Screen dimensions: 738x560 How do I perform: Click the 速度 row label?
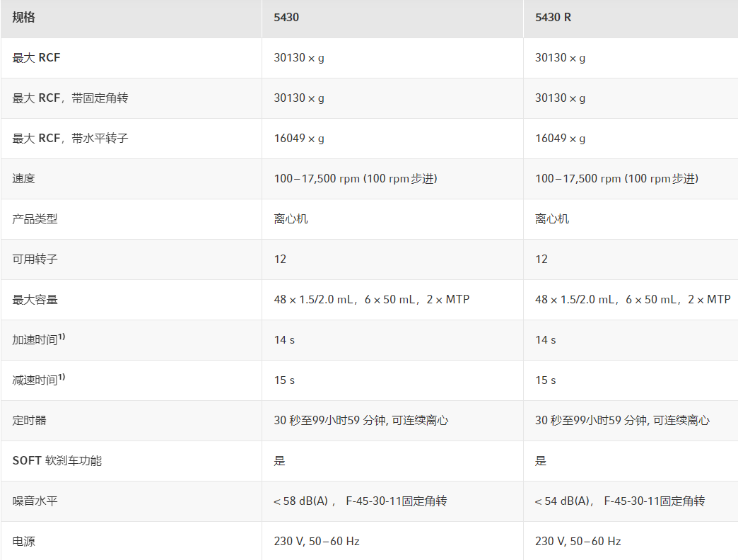(23, 179)
